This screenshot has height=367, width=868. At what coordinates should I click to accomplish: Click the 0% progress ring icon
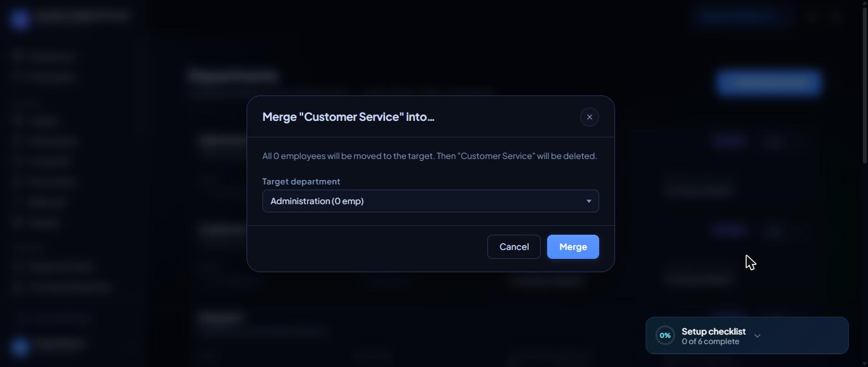665,335
